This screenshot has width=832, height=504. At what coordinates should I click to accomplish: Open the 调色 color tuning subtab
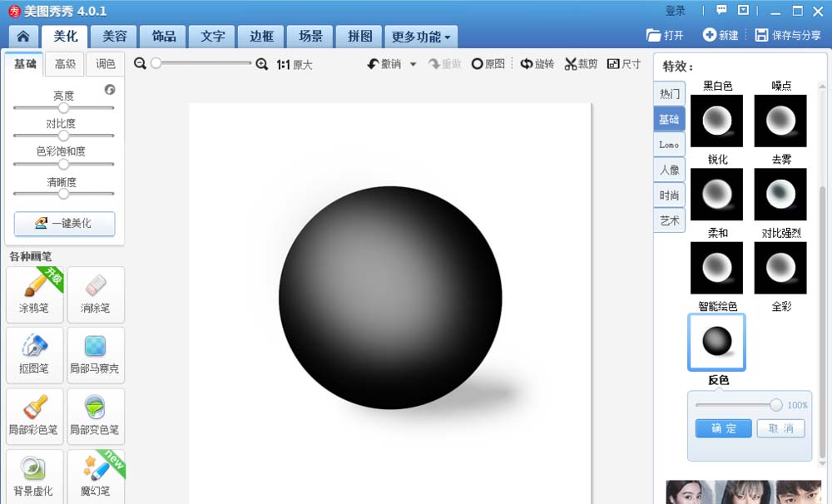tap(106, 64)
